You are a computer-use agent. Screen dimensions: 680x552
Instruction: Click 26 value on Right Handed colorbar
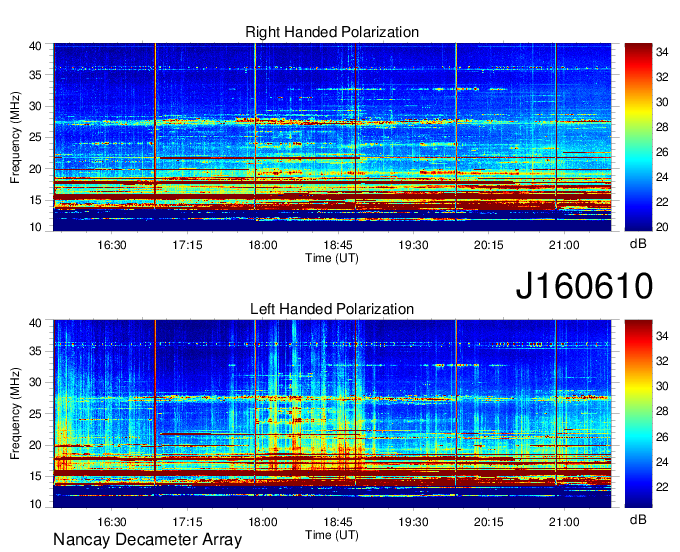(x=662, y=152)
